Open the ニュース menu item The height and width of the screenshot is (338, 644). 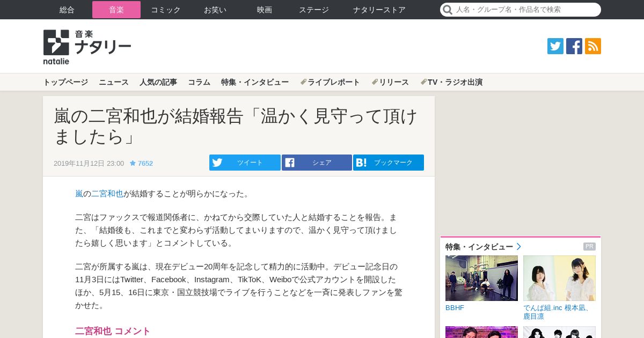(114, 82)
